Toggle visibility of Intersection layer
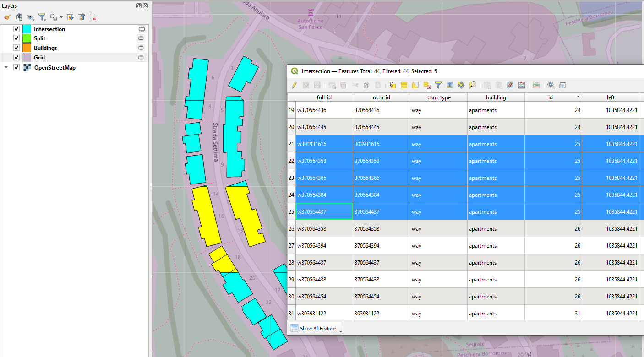Screen dimensions: 644x357 (x=16, y=29)
